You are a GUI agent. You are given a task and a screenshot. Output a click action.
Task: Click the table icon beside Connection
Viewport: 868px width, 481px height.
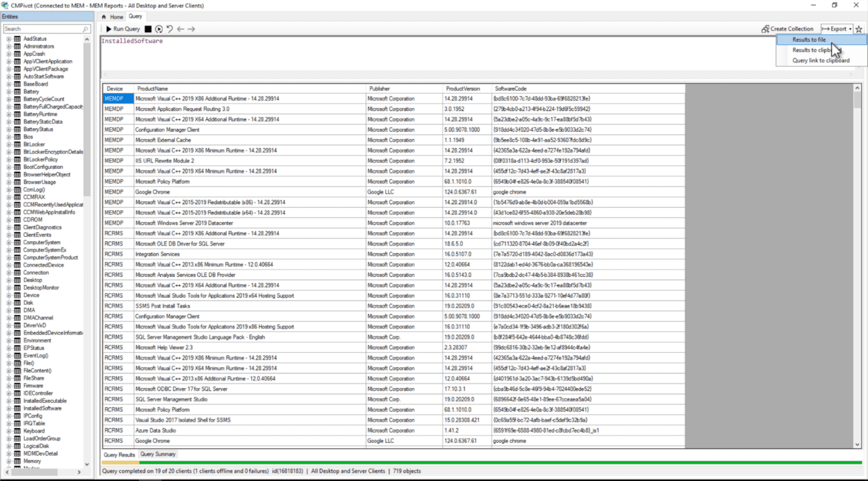click(x=17, y=273)
